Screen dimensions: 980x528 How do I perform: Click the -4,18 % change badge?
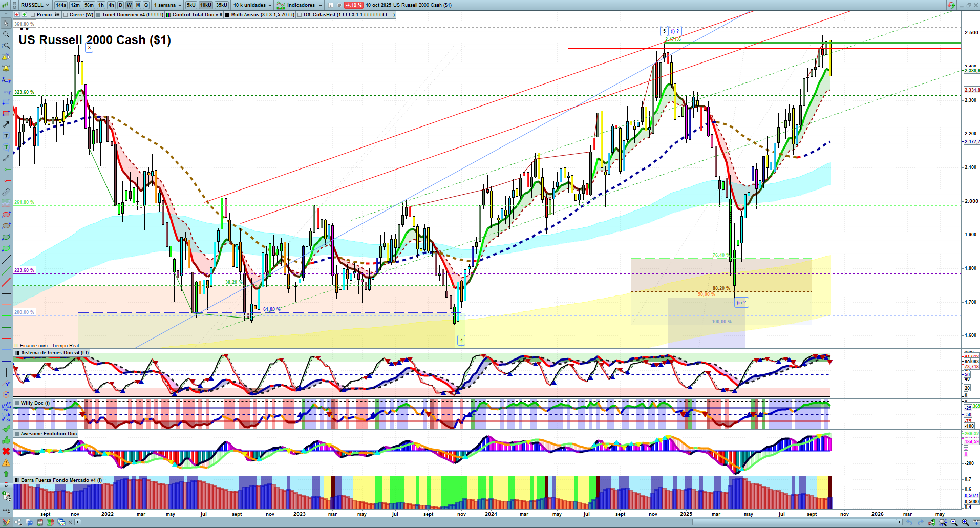[354, 5]
